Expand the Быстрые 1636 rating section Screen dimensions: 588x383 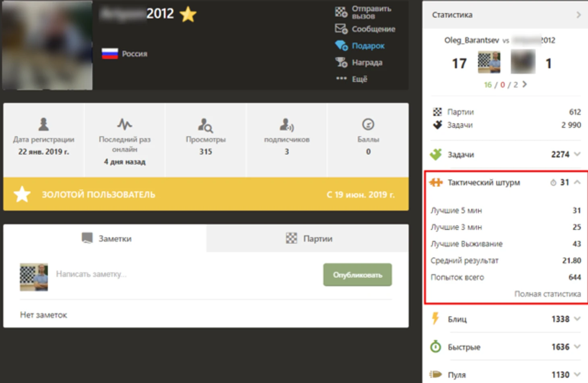578,347
